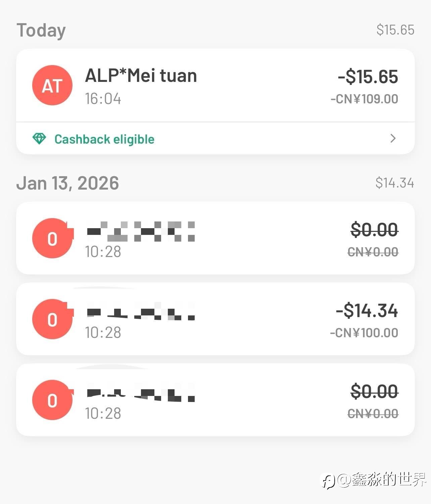Open the last voided $0.00 transaction
Image resolution: width=431 pixels, height=504 pixels.
tap(215, 400)
